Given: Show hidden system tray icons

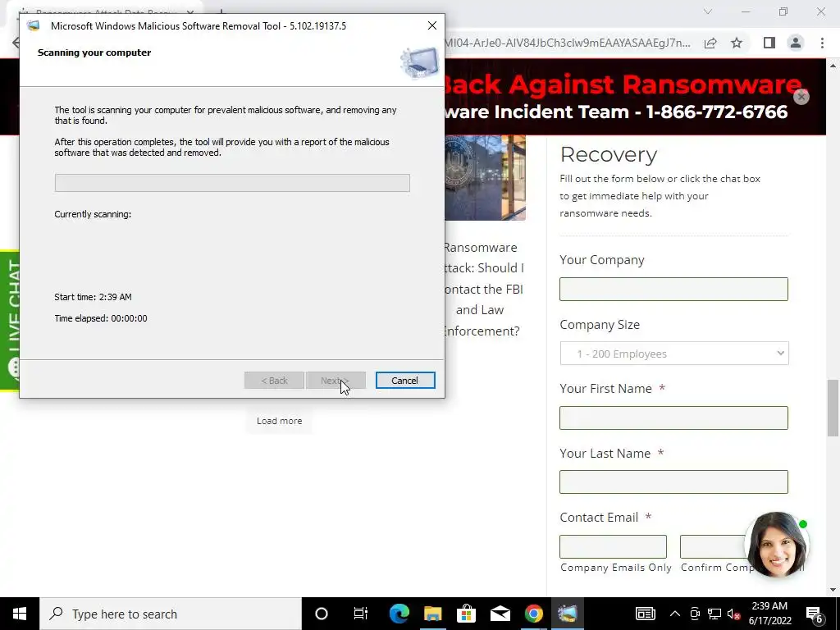Looking at the screenshot, I should pyautogui.click(x=675, y=614).
